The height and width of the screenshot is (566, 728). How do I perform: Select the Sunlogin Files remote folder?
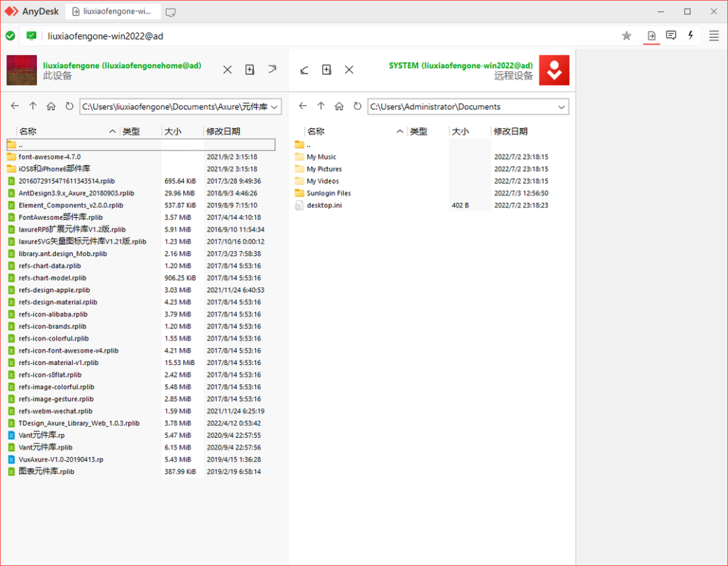pyautogui.click(x=328, y=193)
